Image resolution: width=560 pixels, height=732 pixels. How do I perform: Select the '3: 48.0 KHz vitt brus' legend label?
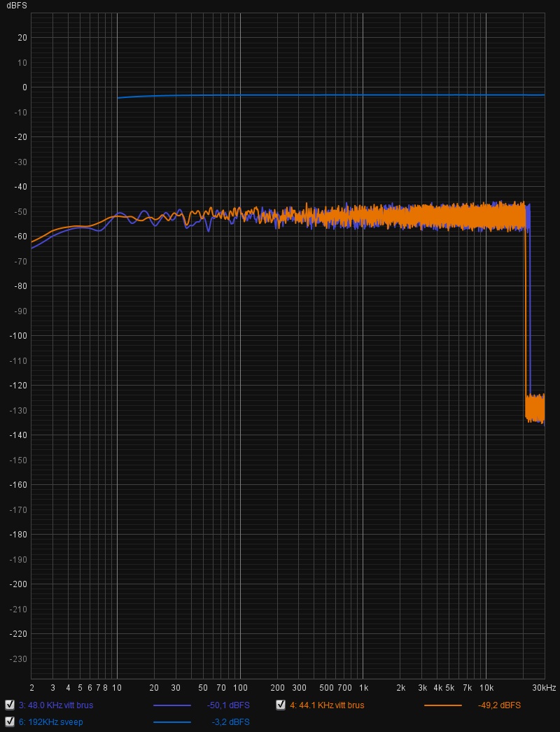56,705
